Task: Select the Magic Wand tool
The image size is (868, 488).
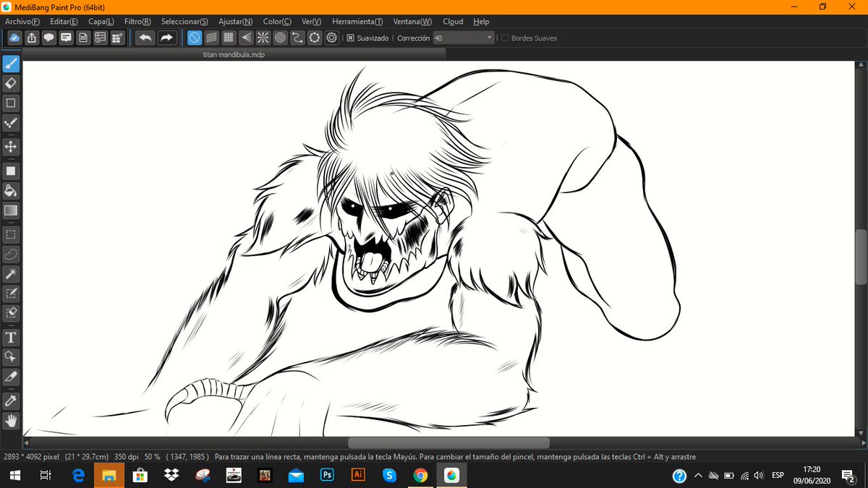Action: [11, 274]
